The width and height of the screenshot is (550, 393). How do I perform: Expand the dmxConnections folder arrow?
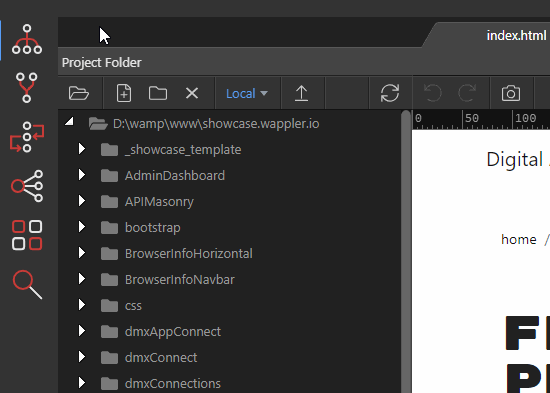pos(82,382)
